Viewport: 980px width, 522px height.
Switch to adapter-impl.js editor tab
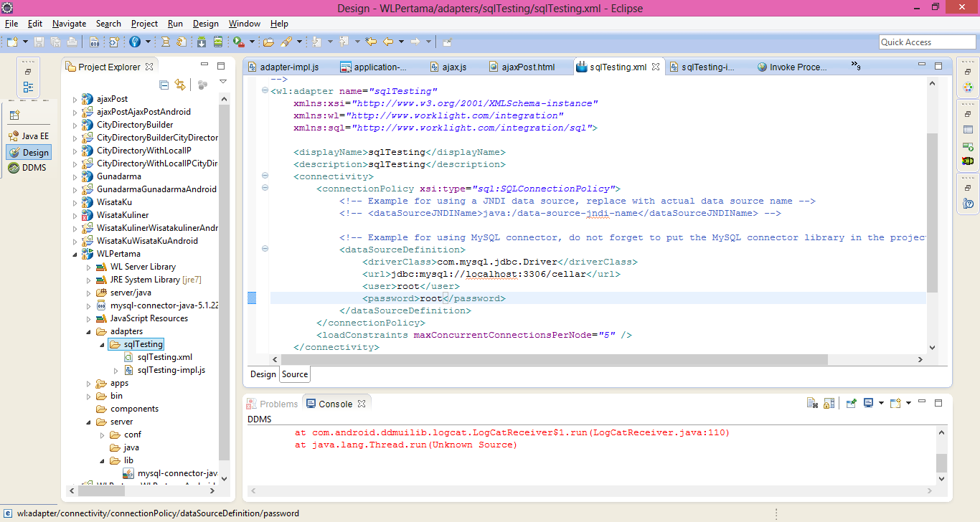pyautogui.click(x=283, y=67)
